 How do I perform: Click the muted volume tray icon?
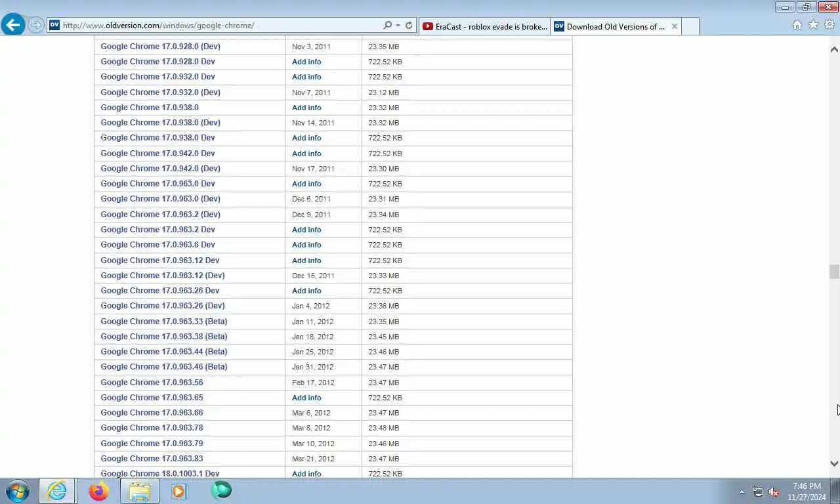tap(774, 492)
